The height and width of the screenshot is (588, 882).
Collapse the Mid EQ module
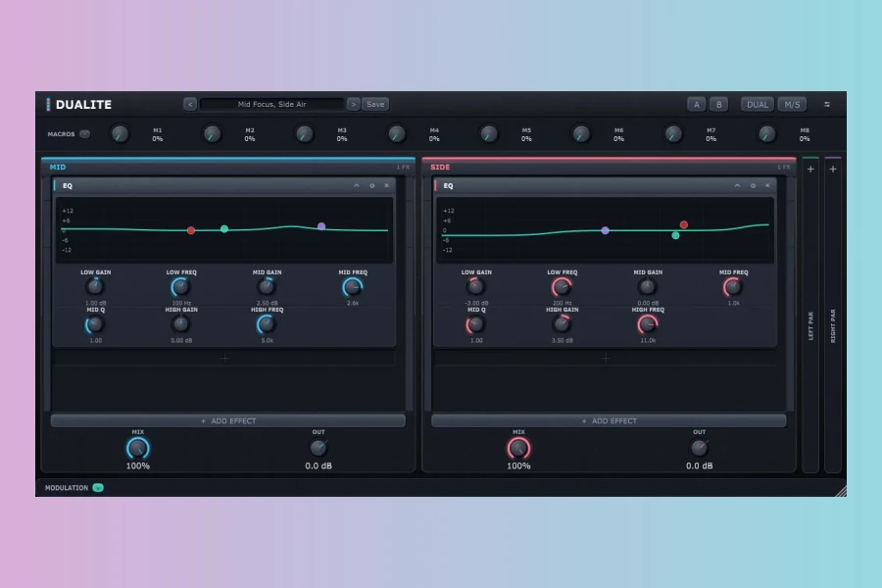click(356, 185)
